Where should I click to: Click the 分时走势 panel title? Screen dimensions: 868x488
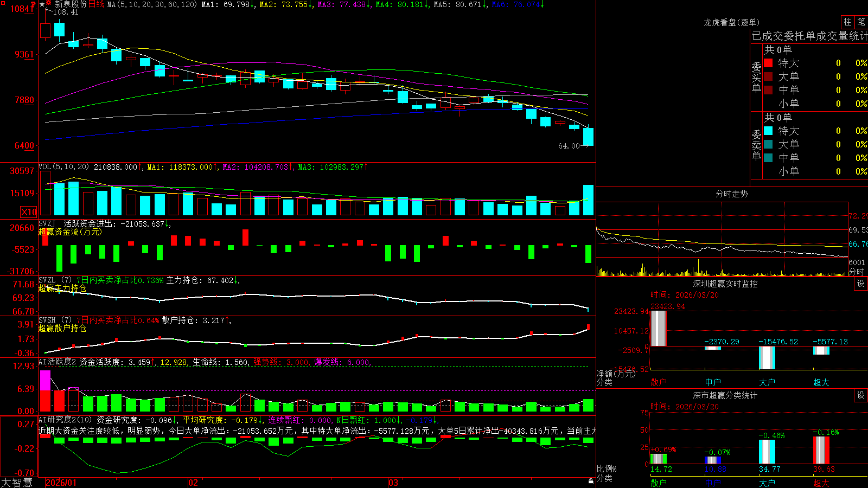[731, 194]
